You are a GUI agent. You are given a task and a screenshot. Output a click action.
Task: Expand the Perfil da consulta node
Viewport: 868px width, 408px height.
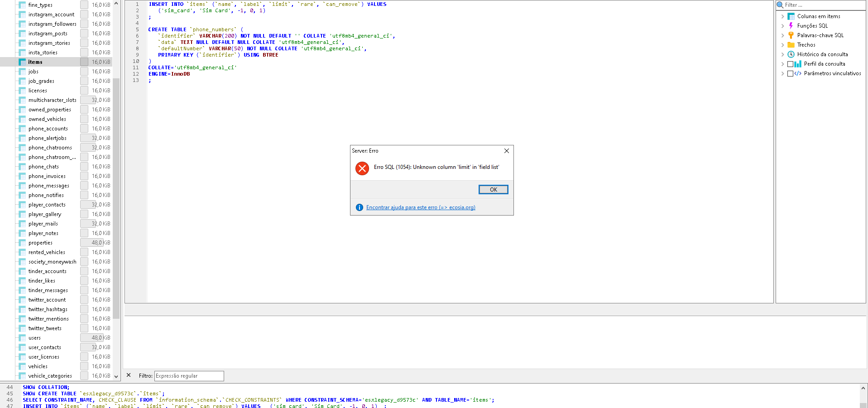pyautogui.click(x=782, y=64)
